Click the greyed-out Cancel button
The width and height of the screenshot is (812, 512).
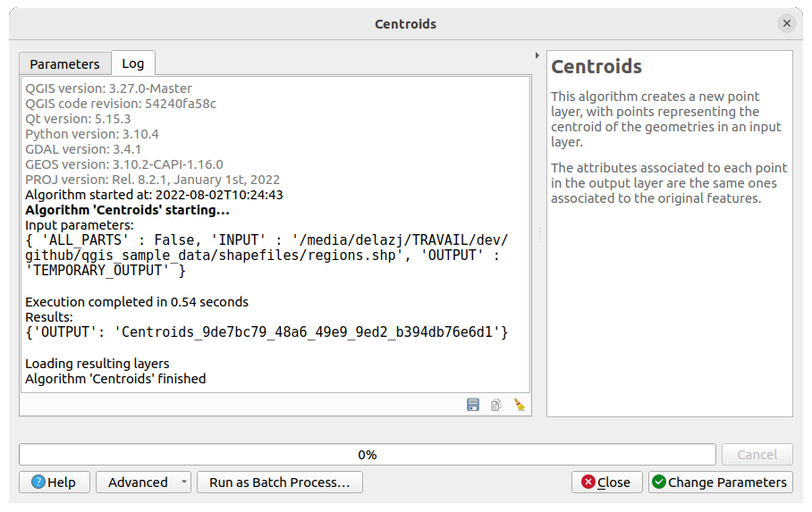[x=757, y=455]
